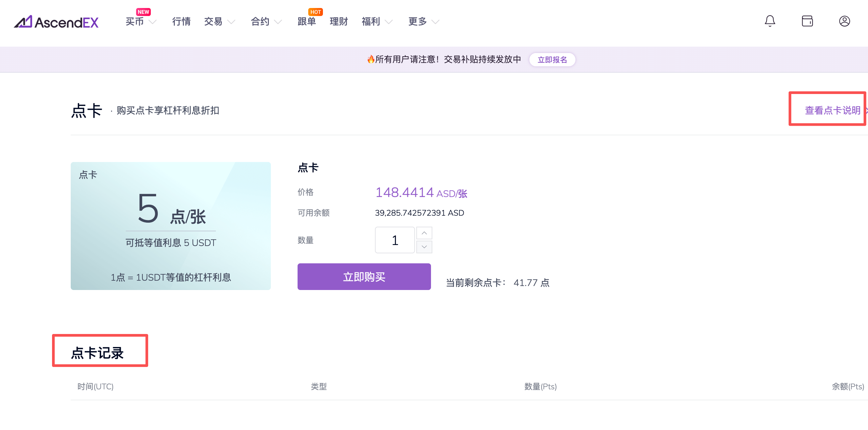The image size is (868, 430).
Task: Open the user account profile icon
Action: tap(844, 21)
